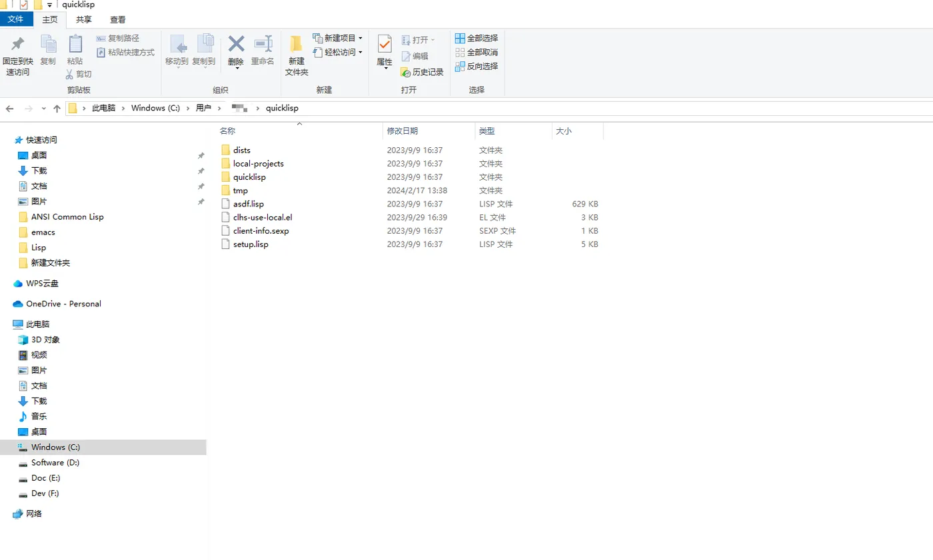Click Windows (C:) in address breadcrumb

[x=155, y=108]
